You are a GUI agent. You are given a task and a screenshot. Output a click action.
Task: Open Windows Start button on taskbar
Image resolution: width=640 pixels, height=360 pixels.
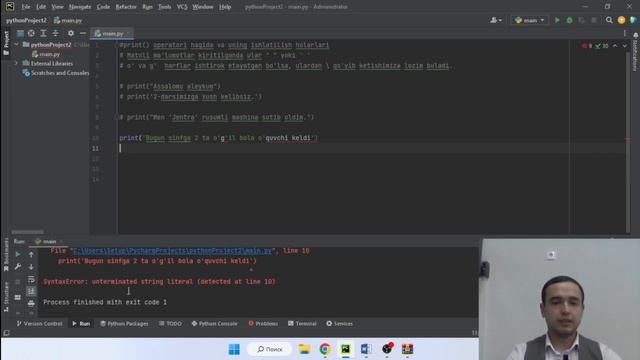[x=234, y=349]
